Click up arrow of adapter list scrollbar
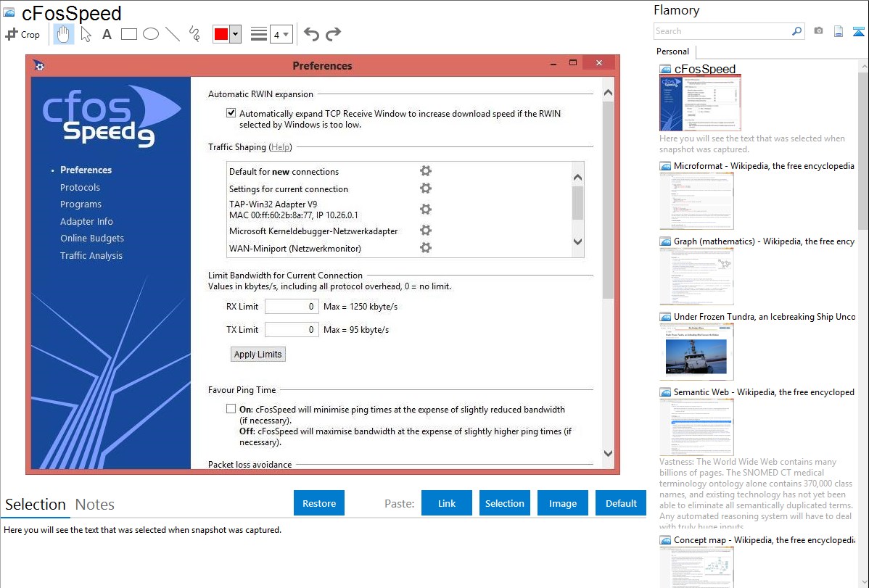The image size is (869, 588). pos(577,178)
